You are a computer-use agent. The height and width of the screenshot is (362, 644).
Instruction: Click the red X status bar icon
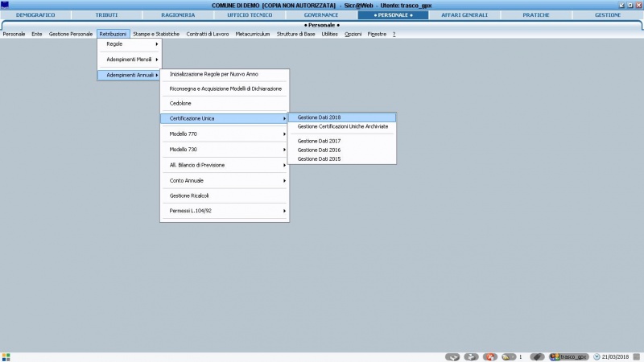coord(490,357)
